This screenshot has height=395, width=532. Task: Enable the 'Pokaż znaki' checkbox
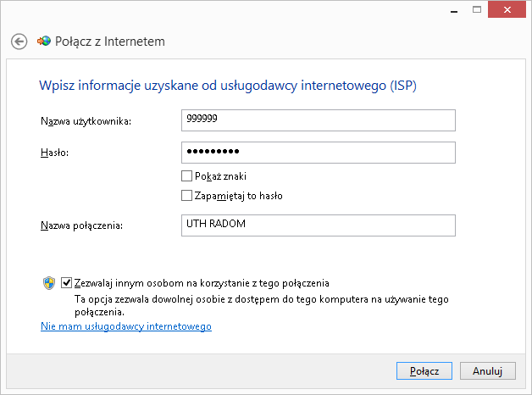187,176
